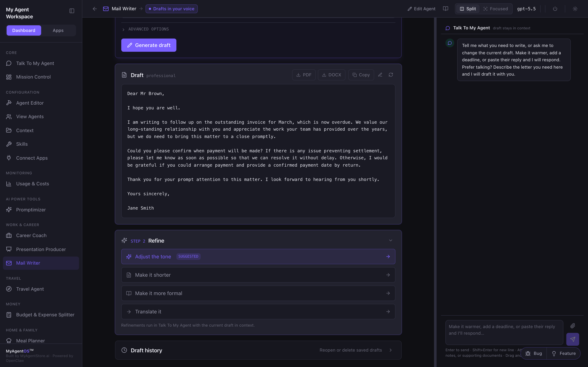Collapse the Step 2 Refine panel
Screen dimensions: 588x367
pos(390,240)
